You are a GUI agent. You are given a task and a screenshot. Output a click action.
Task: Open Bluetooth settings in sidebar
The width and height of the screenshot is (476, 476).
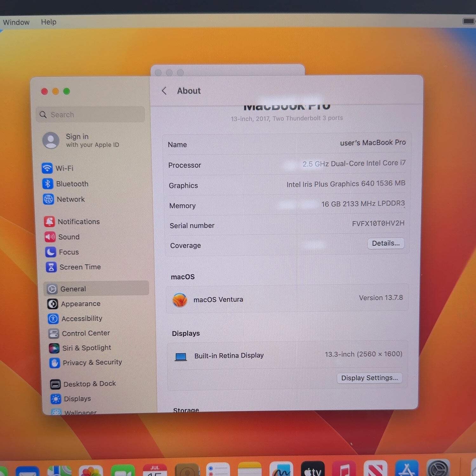coord(65,184)
